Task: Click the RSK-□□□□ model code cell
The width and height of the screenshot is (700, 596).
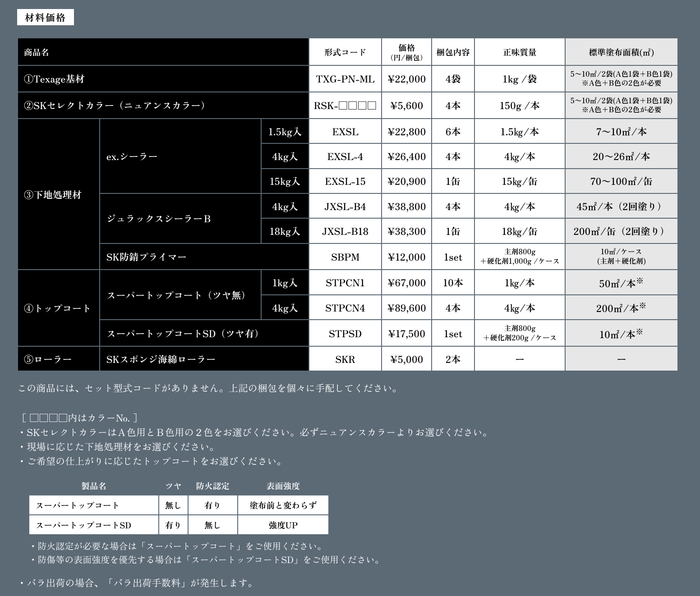Action: [x=345, y=105]
